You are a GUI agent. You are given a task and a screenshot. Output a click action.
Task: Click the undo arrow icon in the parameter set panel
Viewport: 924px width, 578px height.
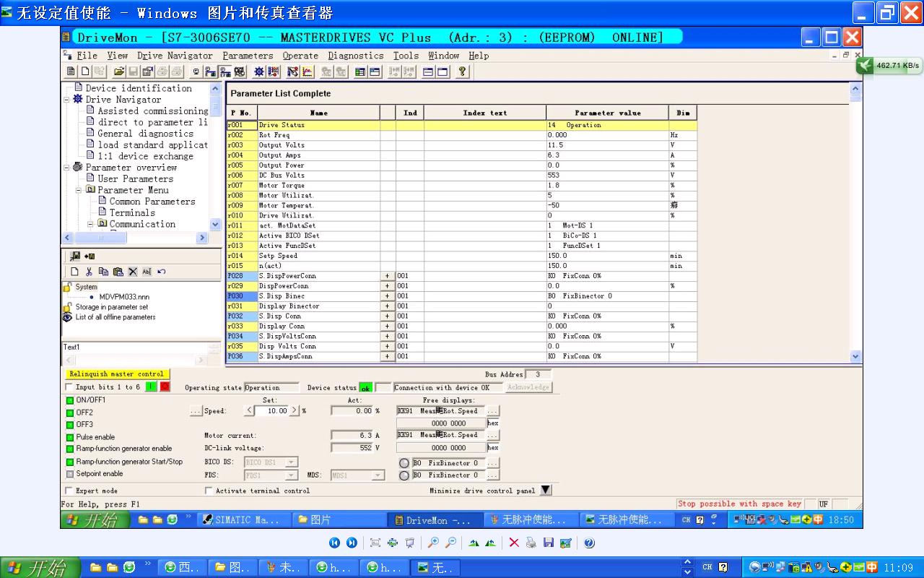coord(161,272)
